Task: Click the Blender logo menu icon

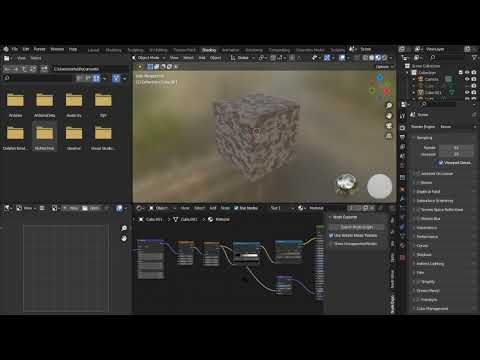Action: (6, 49)
